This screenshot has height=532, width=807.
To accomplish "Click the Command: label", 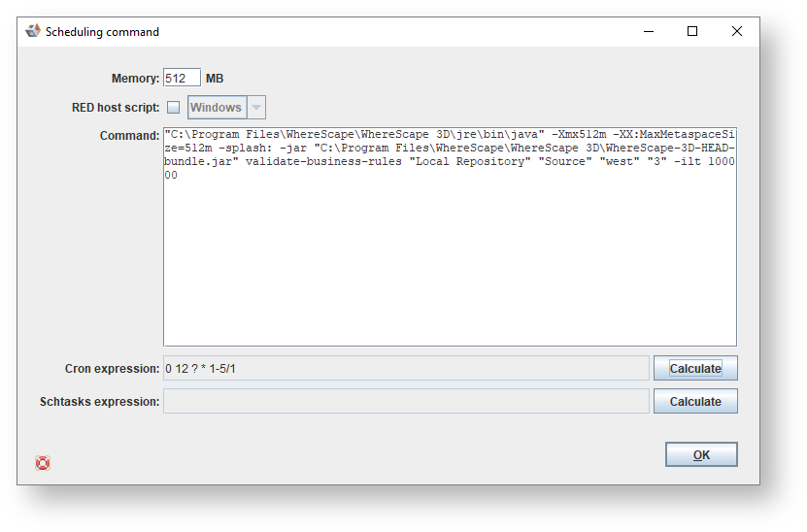I will coord(130,136).
